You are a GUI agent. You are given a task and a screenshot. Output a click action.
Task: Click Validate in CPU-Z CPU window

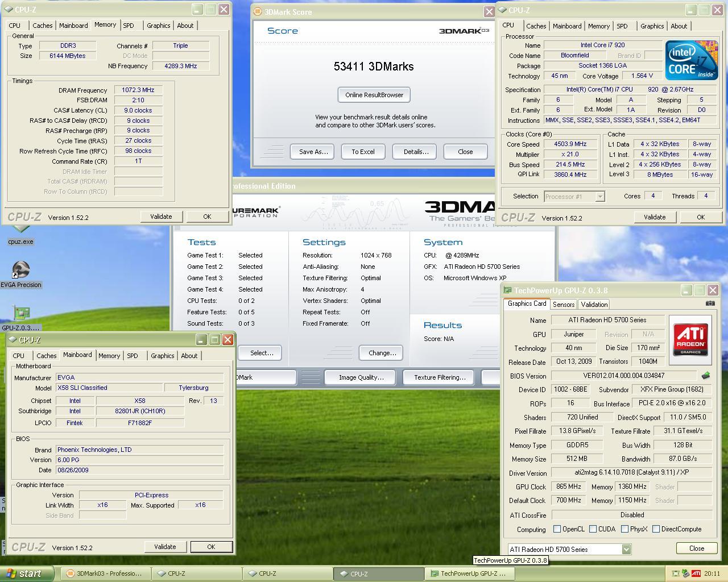tap(655, 217)
